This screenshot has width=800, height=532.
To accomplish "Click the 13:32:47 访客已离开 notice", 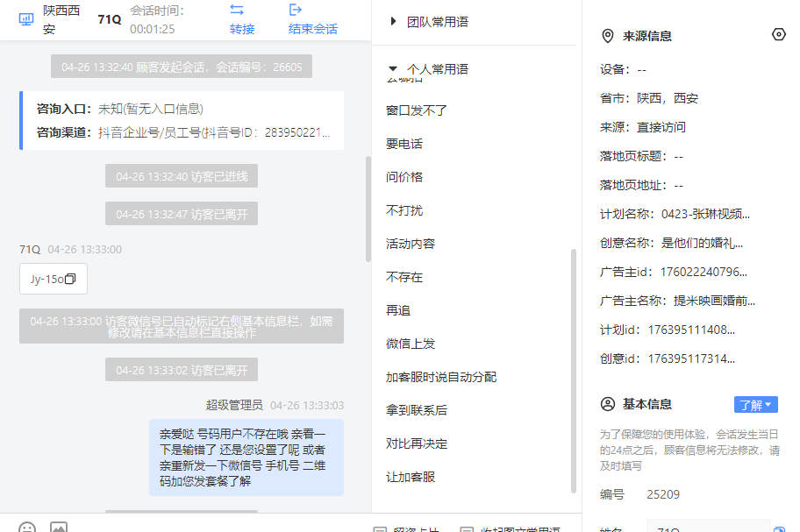I will pos(182,214).
